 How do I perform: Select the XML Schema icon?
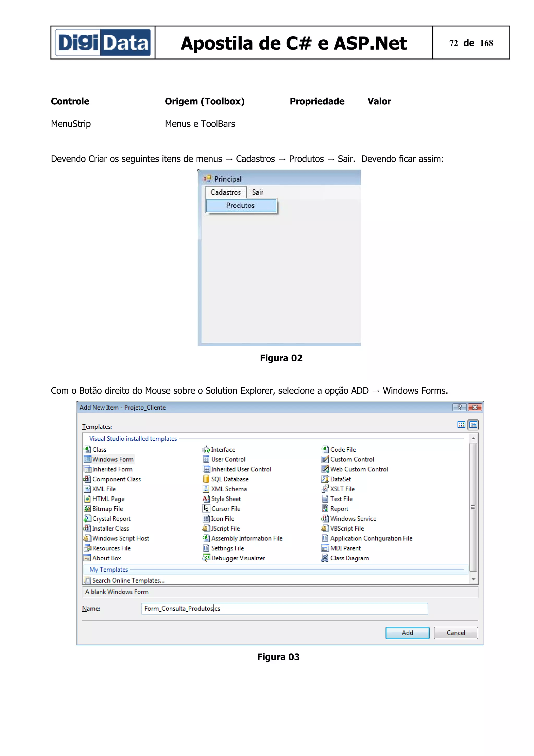pos(206,489)
